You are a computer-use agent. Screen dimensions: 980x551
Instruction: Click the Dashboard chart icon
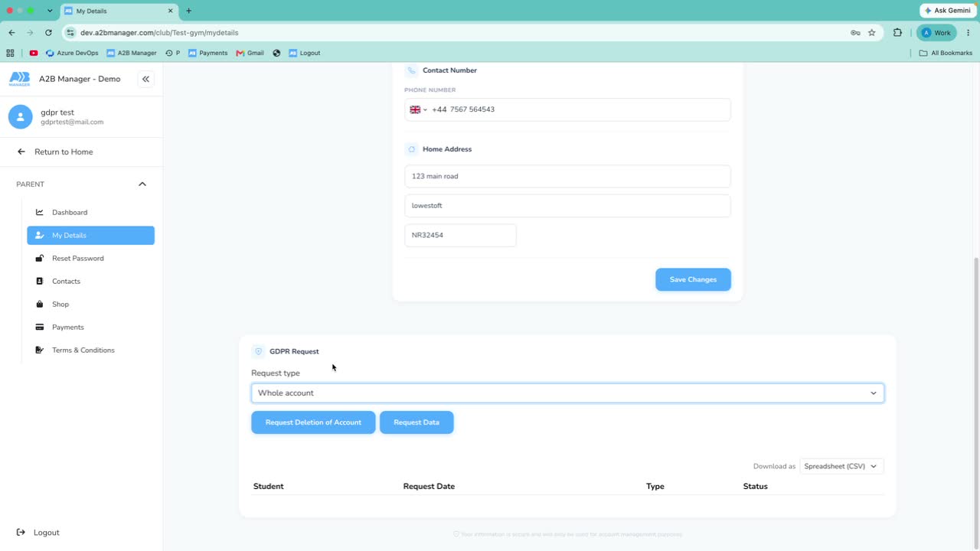coord(40,212)
